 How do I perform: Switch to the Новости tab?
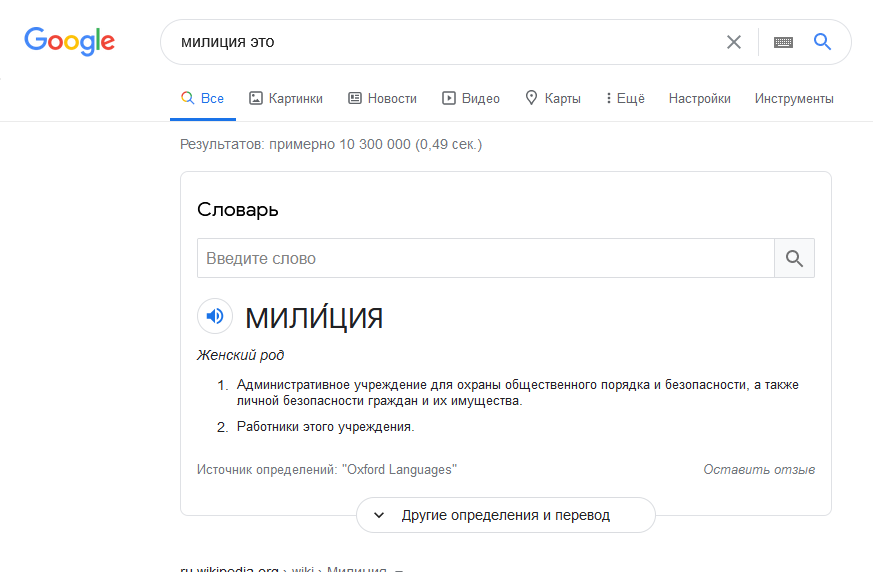click(x=382, y=98)
